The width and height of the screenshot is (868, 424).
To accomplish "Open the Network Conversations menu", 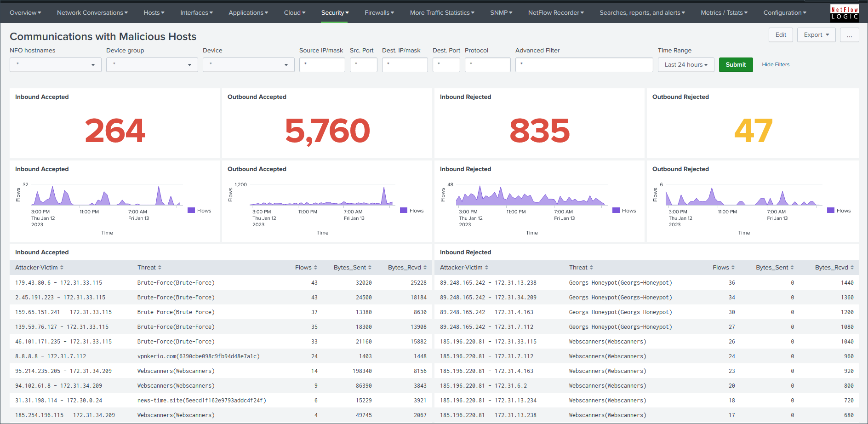I will point(92,13).
